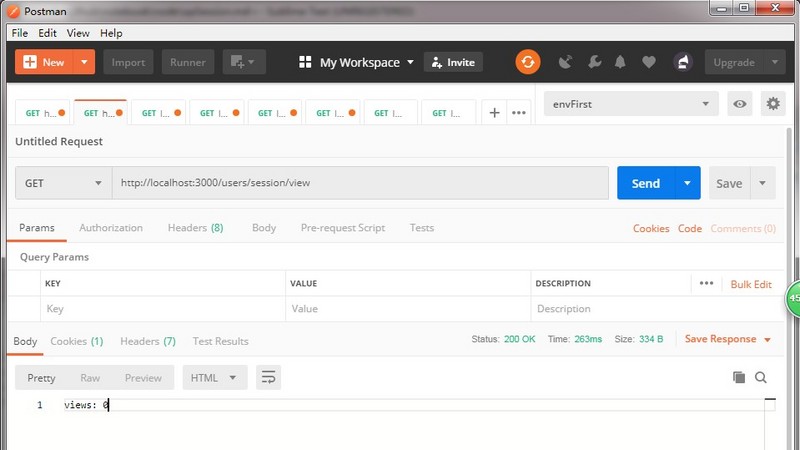Select the response Body tab
The image size is (800, 450).
click(x=25, y=341)
